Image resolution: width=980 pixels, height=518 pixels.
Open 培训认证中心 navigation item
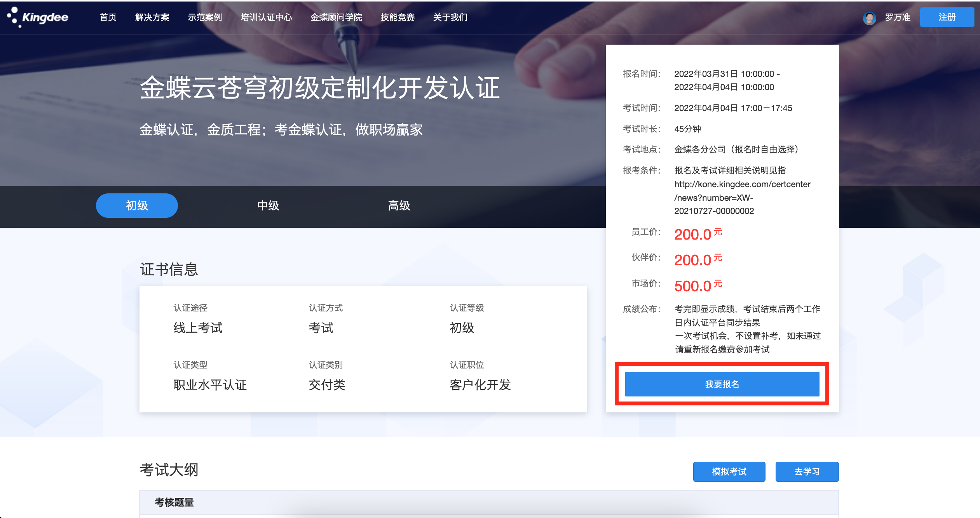point(266,17)
